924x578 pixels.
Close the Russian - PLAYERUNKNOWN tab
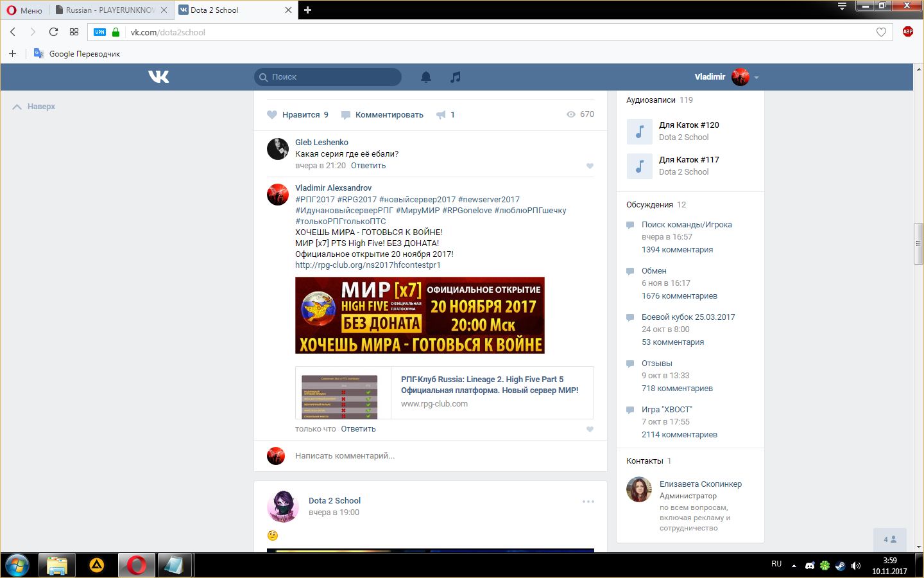tap(164, 10)
